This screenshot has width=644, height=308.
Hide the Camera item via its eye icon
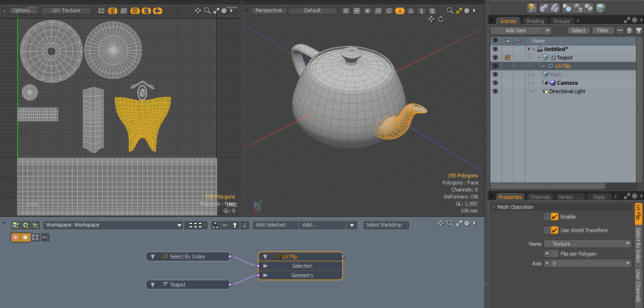[x=495, y=83]
